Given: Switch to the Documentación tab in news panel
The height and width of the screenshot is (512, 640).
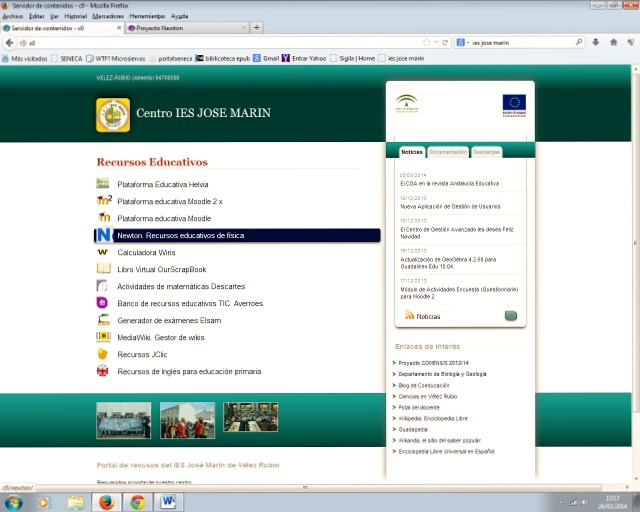Looking at the screenshot, I should pyautogui.click(x=448, y=152).
